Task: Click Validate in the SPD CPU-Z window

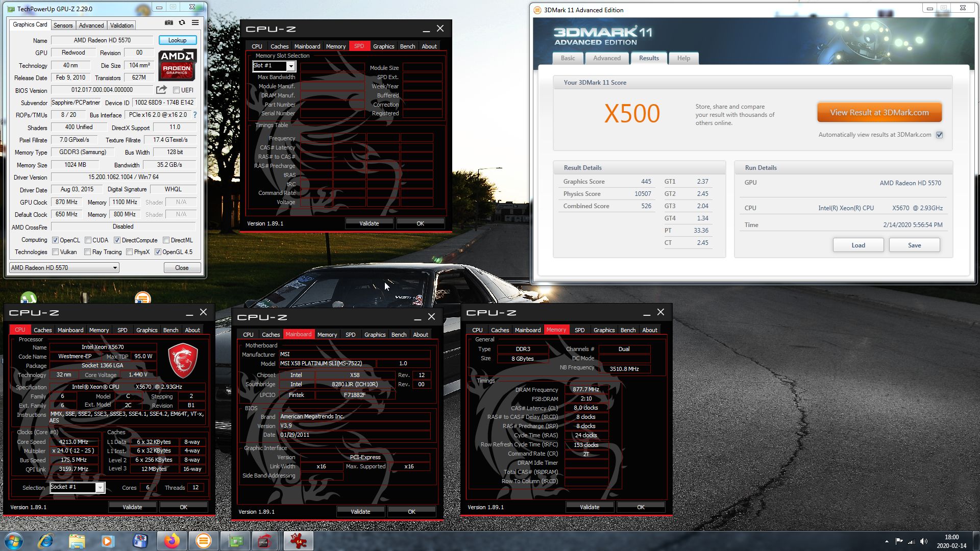Action: click(x=369, y=223)
